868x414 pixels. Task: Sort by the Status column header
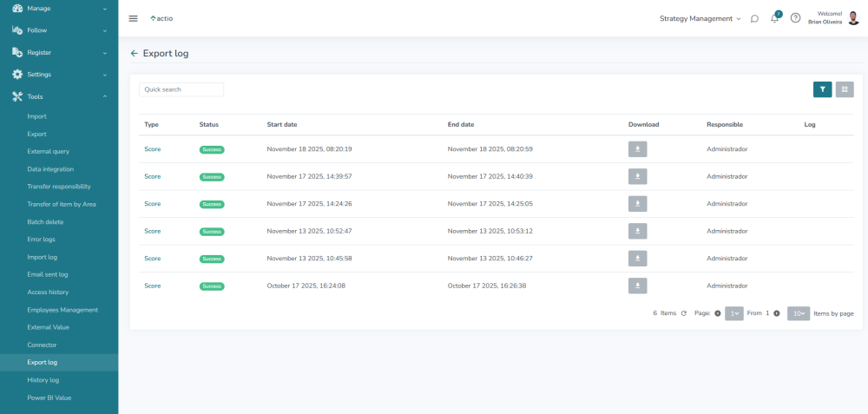[x=208, y=124]
